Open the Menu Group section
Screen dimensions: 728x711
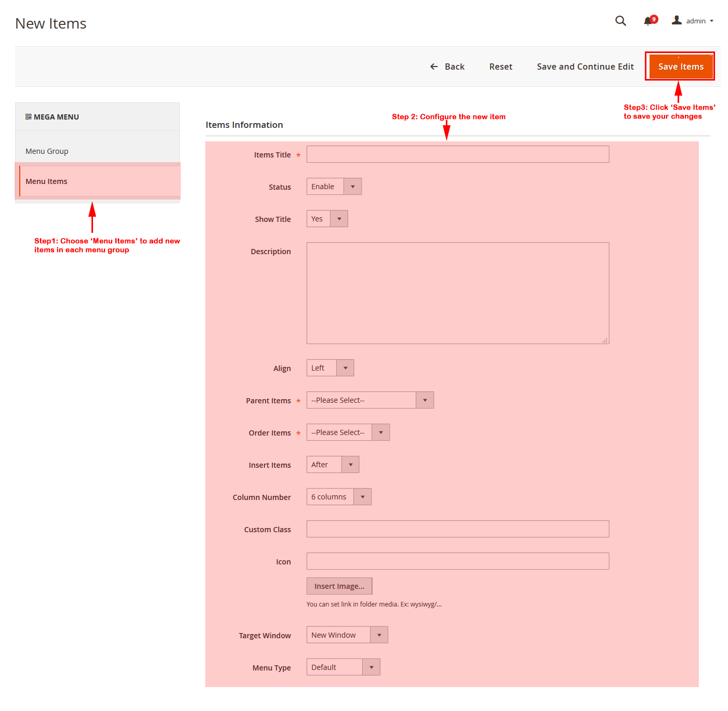[x=47, y=151]
